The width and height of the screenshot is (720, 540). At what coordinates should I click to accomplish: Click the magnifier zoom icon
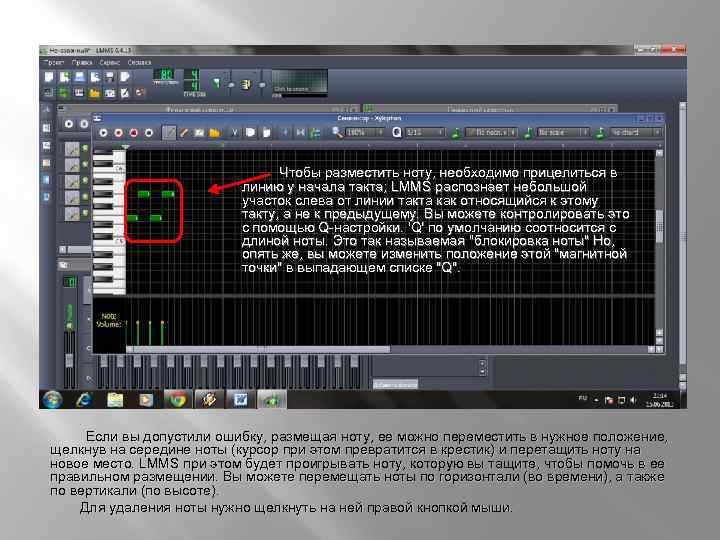(x=338, y=133)
